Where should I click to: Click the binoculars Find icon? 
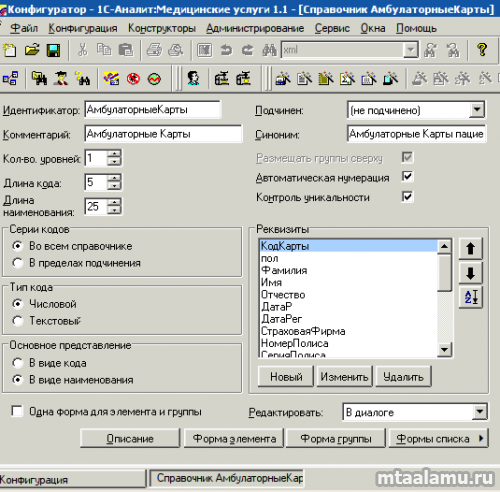(269, 50)
